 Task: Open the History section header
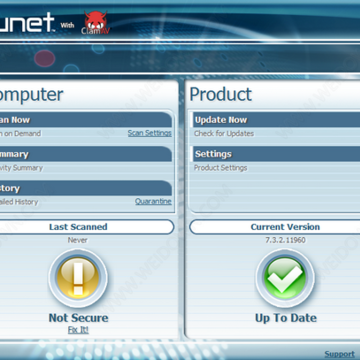[86, 188]
